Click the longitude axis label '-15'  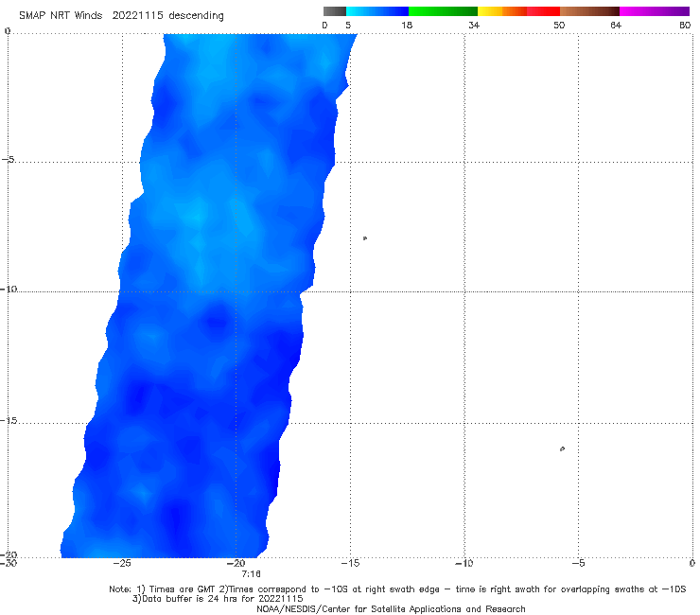pos(350,563)
